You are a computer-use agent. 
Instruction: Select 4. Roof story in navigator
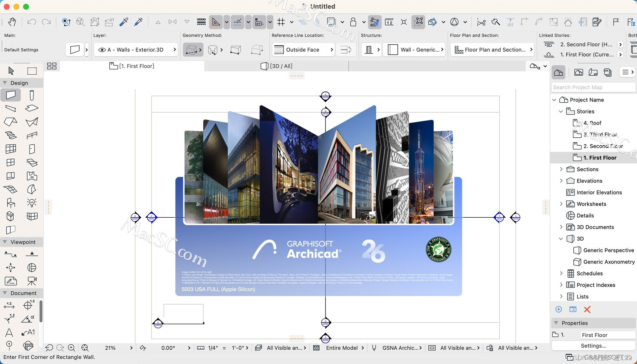[x=592, y=123]
